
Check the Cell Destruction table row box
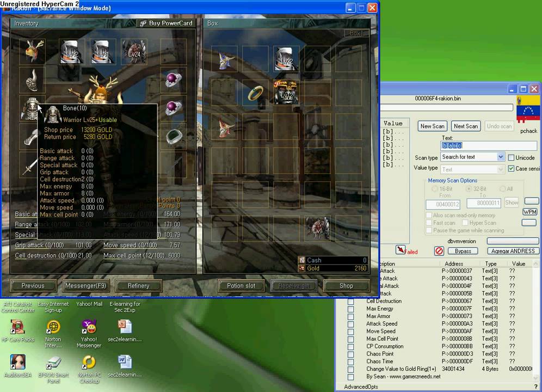(350, 302)
